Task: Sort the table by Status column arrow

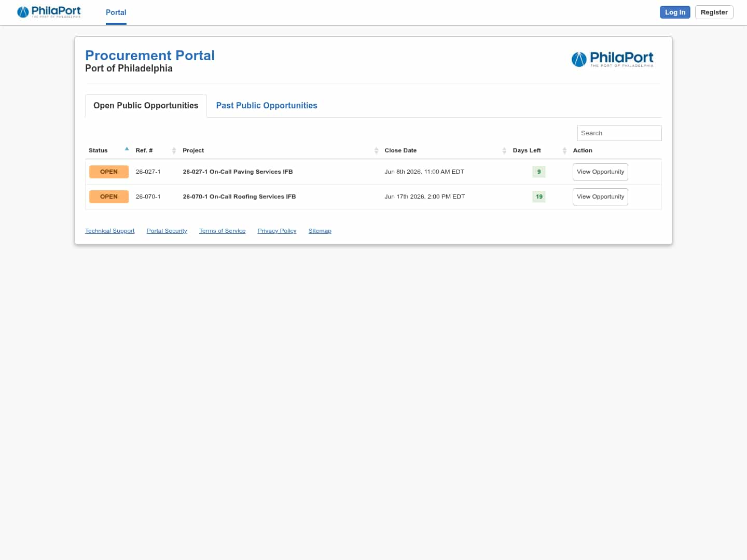Action: tap(127, 149)
